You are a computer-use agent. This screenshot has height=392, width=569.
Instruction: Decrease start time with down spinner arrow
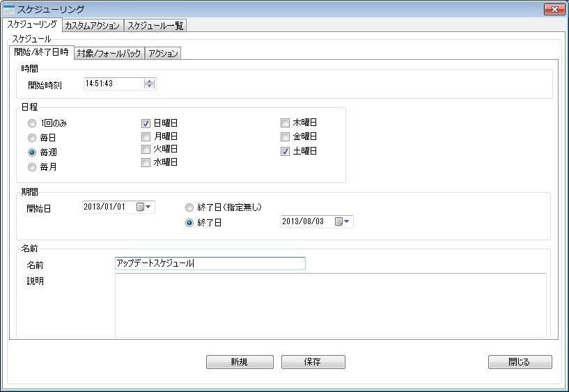click(x=149, y=87)
